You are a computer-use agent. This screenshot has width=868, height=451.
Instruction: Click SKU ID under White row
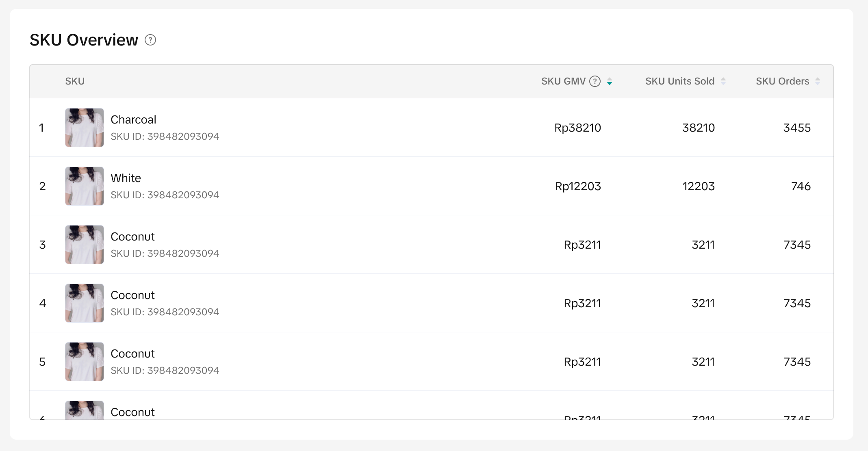click(165, 195)
